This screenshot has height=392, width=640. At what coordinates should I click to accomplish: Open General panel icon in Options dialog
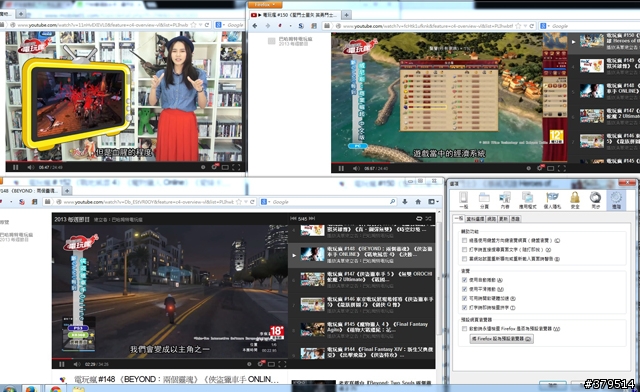click(x=463, y=200)
